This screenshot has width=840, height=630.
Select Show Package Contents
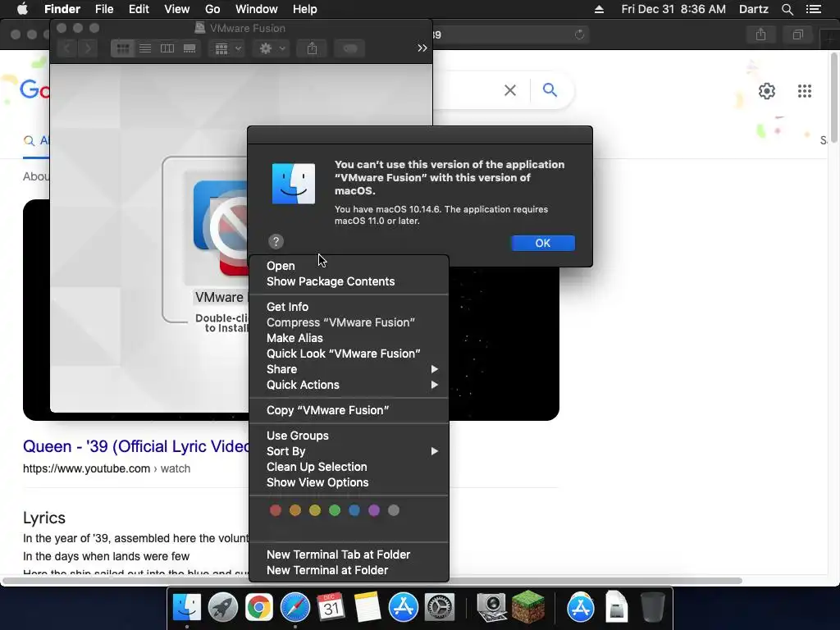(349, 281)
